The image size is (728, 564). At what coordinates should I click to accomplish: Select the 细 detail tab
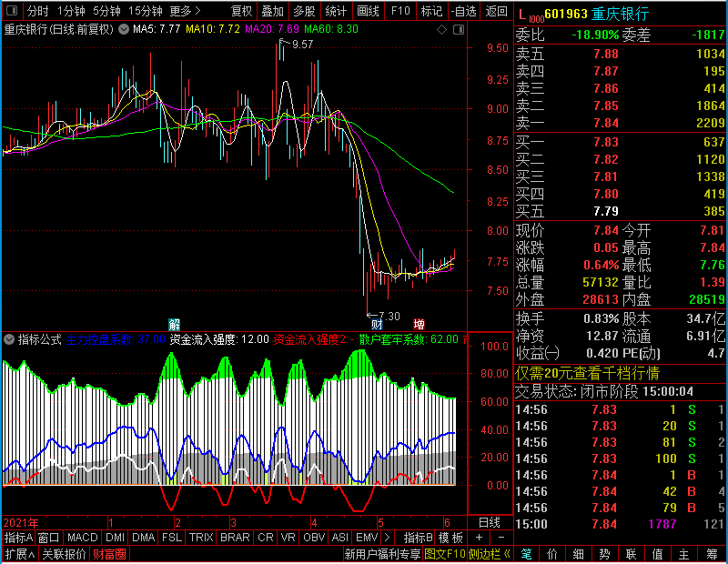pos(578,554)
